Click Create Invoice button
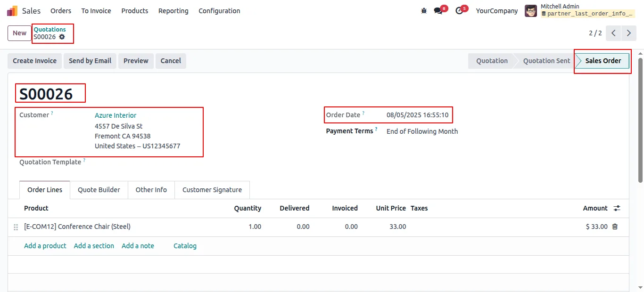The image size is (644, 292). point(34,61)
